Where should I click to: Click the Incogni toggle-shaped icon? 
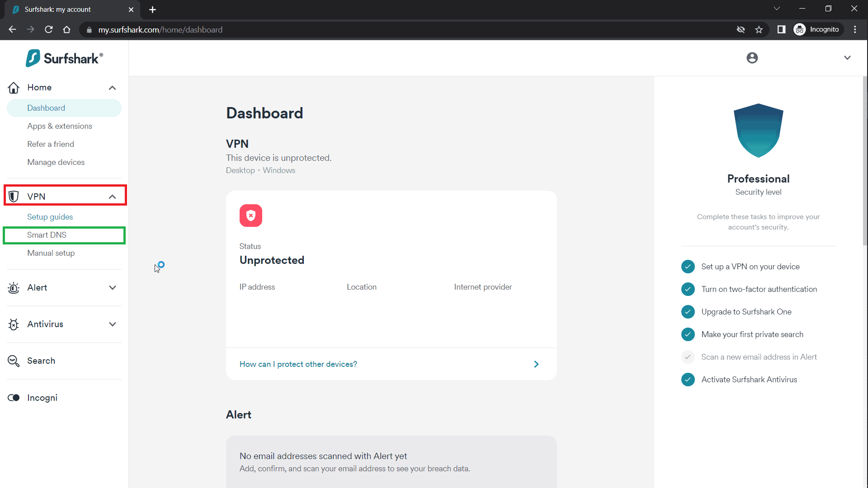14,398
